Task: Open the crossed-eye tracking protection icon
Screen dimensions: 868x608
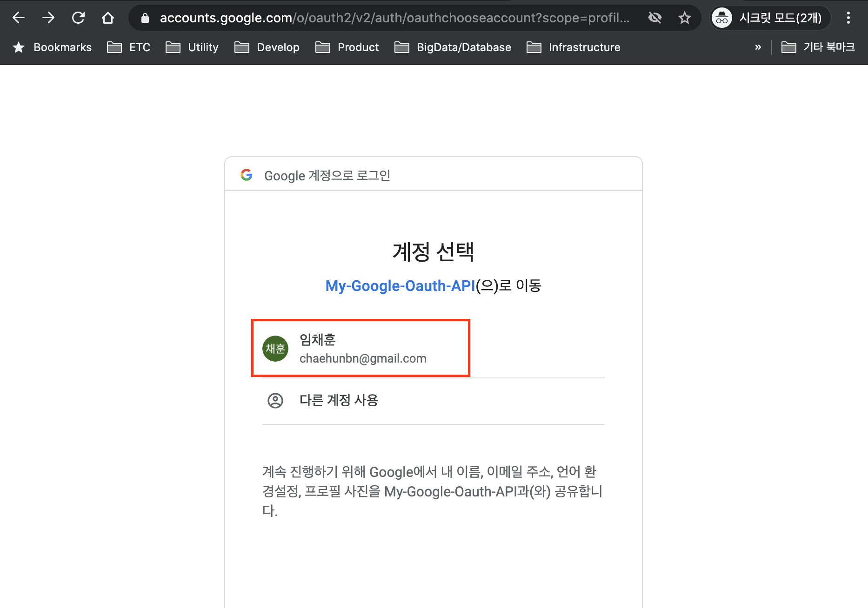Action: (655, 18)
